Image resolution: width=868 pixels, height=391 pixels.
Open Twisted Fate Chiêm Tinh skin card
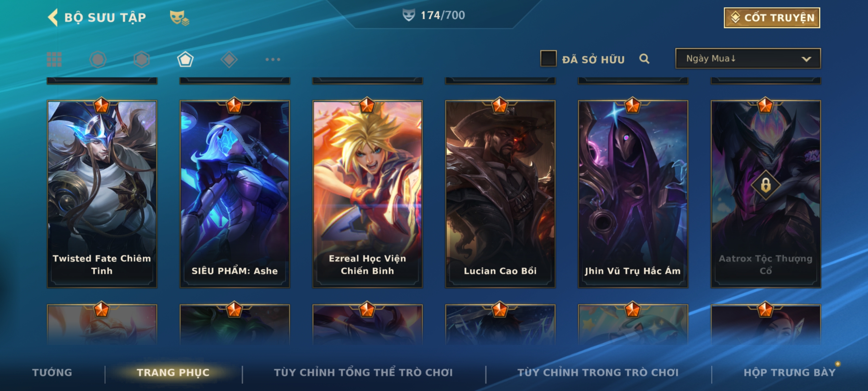tap(102, 194)
